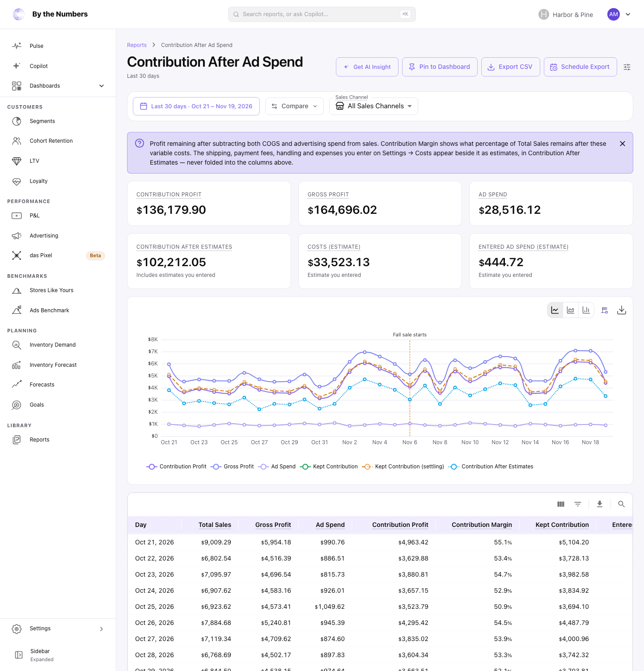Download the chart image icon

pyautogui.click(x=622, y=310)
